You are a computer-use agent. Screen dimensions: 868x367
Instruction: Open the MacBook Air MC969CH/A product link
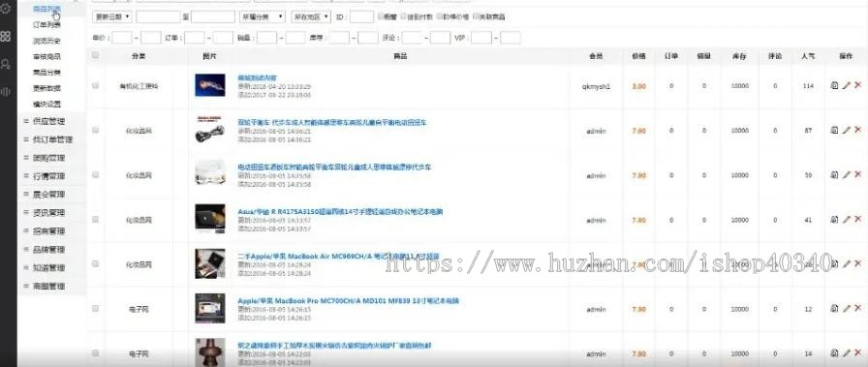pos(338,257)
